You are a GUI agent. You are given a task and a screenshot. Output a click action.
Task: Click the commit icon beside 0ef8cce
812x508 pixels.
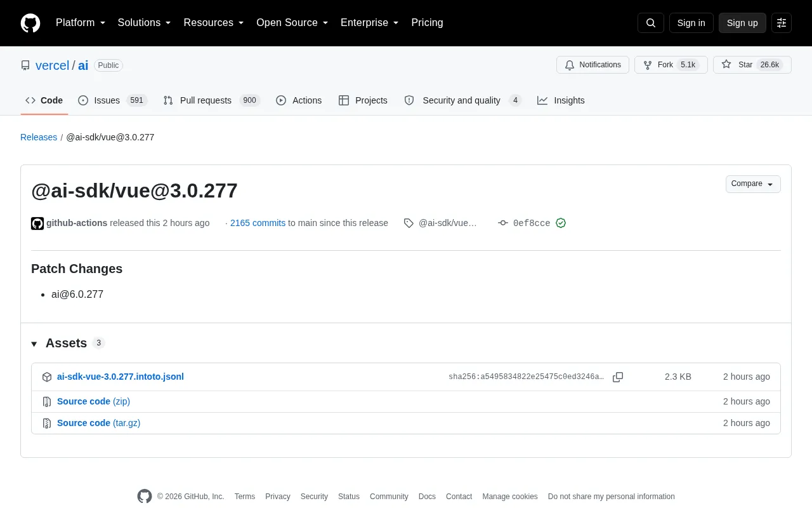503,223
